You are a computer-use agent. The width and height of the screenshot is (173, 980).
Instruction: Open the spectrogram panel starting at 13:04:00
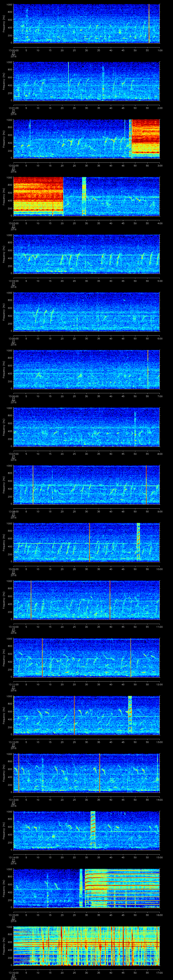tap(87, 254)
